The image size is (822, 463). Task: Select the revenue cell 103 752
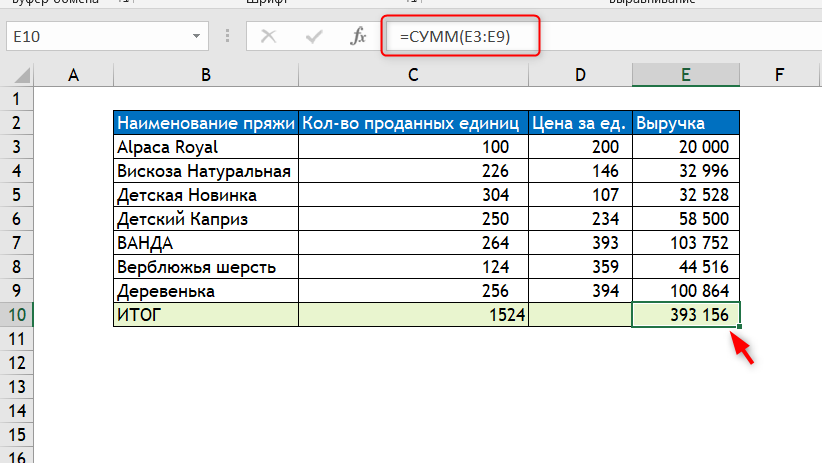686,243
